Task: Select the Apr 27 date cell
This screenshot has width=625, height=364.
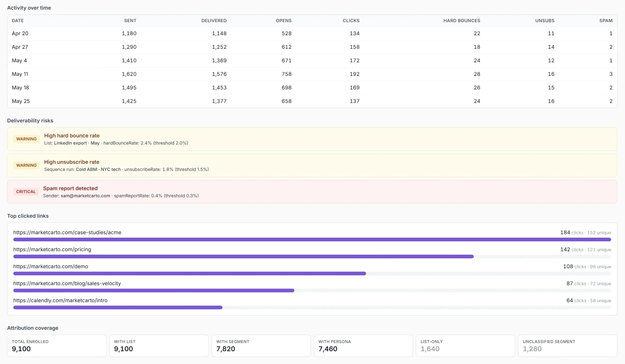Action: [20, 47]
